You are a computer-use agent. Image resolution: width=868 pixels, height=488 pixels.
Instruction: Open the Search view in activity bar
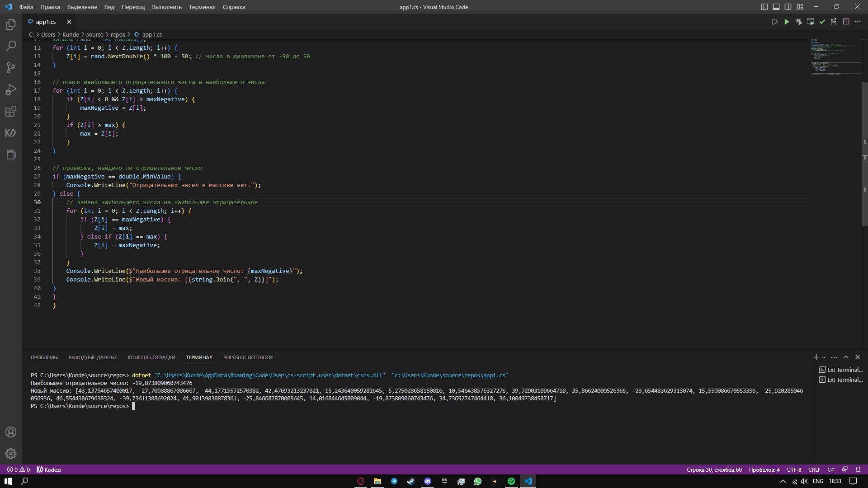pos(11,46)
